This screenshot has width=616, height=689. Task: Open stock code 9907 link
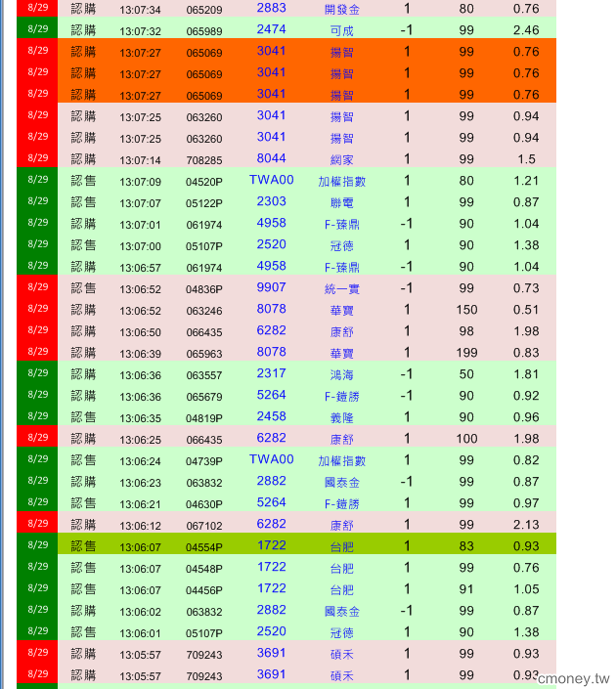271,287
